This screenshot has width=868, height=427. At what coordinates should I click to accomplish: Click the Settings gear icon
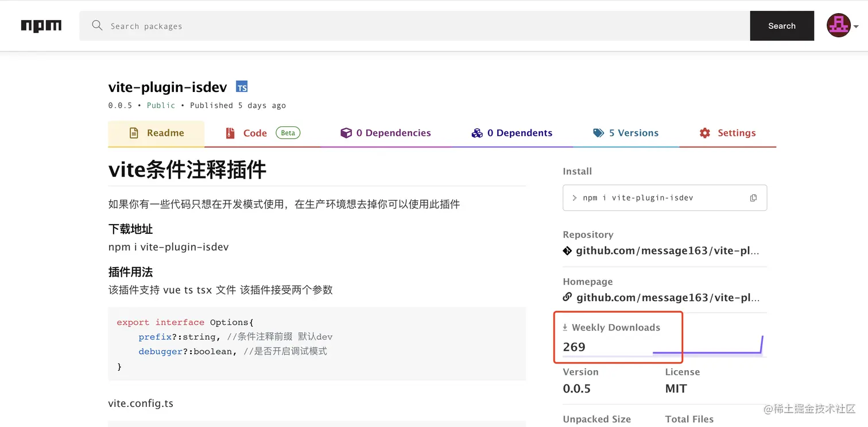[705, 133]
